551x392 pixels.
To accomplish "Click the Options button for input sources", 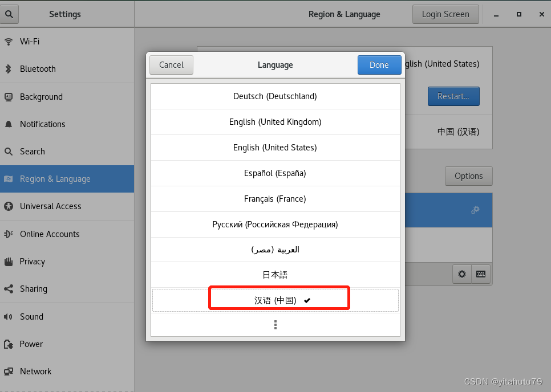I will (x=468, y=176).
